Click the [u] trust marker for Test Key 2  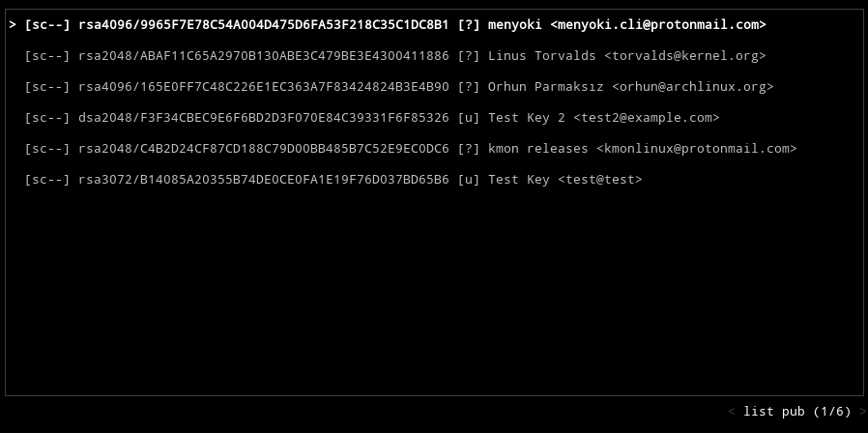469,117
